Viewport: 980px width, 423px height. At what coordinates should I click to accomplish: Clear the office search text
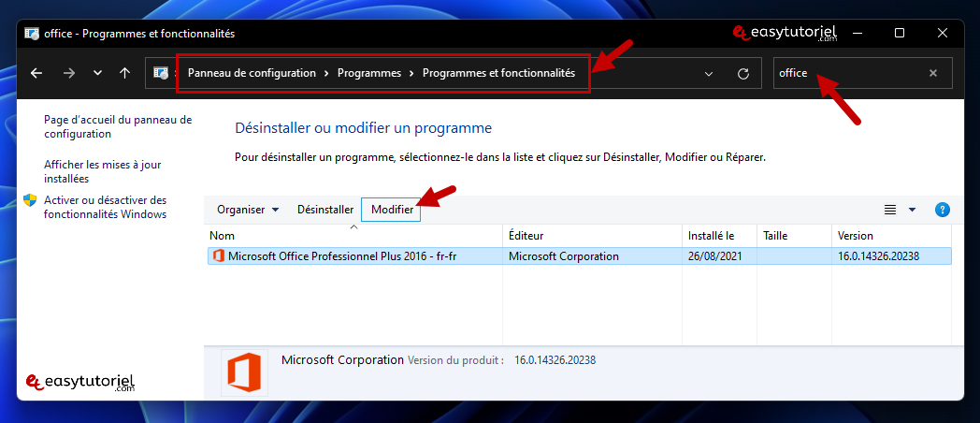pyautogui.click(x=933, y=73)
